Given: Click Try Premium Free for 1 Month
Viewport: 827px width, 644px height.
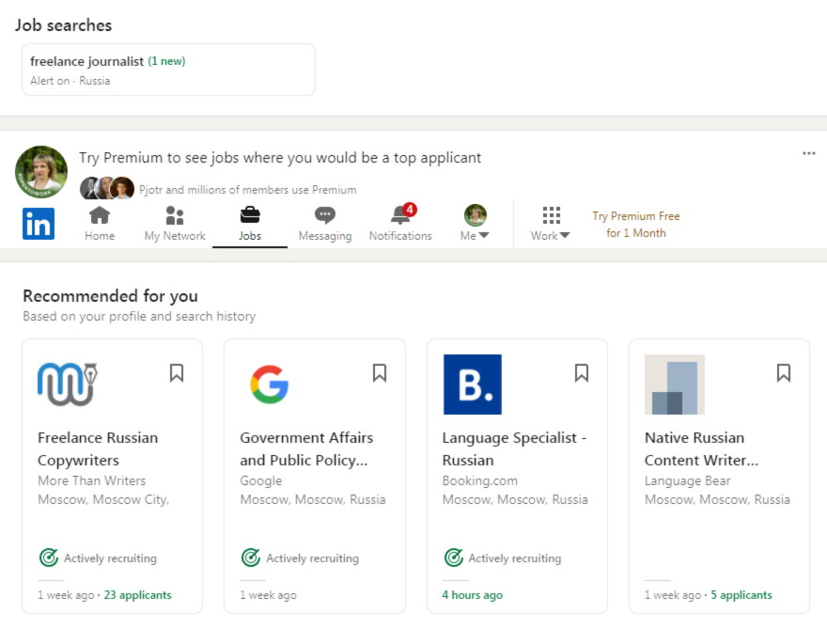Looking at the screenshot, I should point(635,224).
